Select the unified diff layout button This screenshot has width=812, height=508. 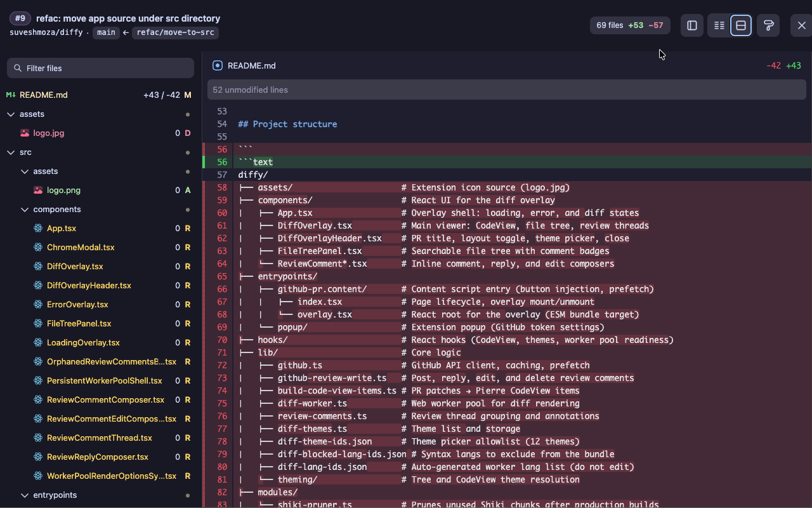point(741,25)
